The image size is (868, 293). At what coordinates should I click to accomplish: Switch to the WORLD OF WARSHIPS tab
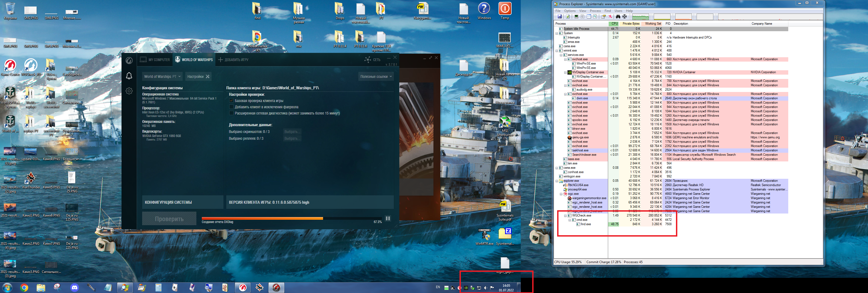coord(194,60)
